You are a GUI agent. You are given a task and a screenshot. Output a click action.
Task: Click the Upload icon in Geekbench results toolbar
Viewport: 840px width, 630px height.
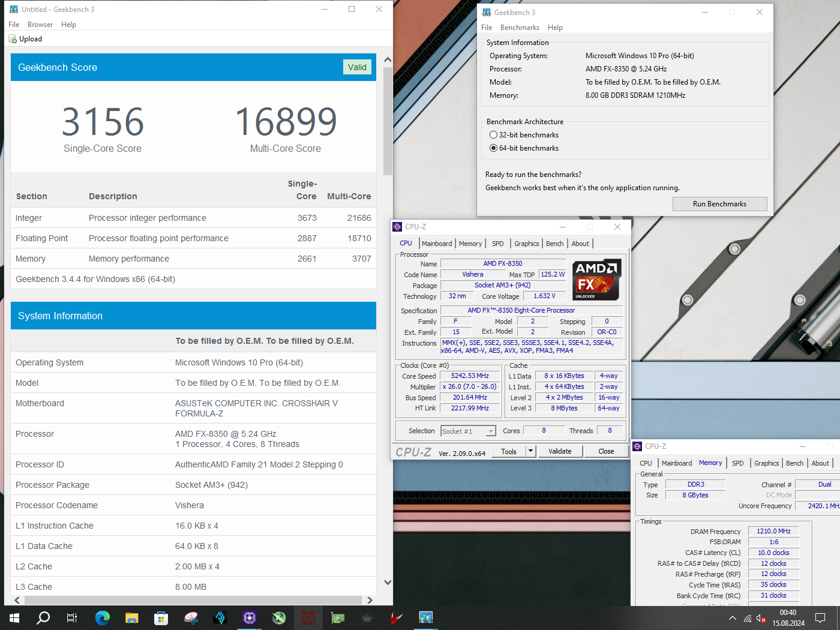pos(13,39)
